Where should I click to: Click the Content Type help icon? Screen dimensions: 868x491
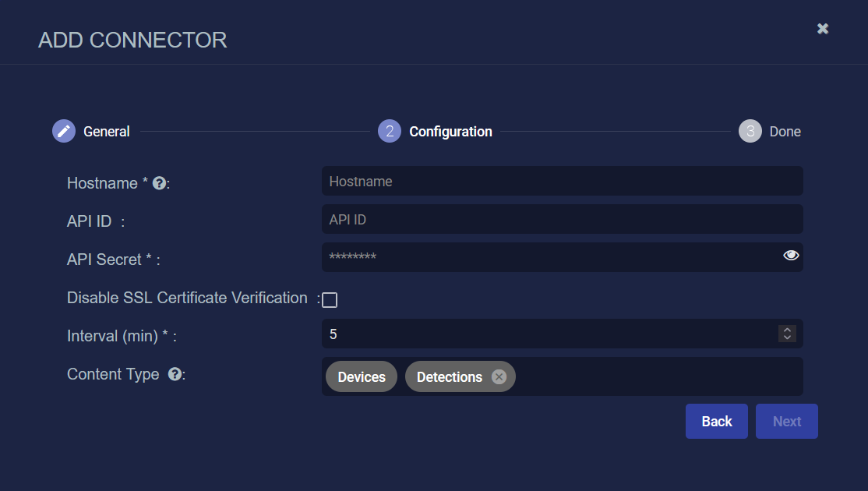point(175,374)
